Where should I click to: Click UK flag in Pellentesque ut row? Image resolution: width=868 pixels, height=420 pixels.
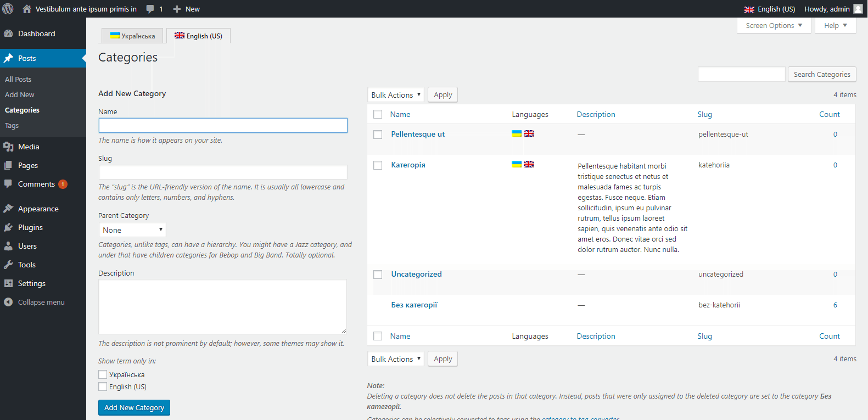click(x=529, y=133)
